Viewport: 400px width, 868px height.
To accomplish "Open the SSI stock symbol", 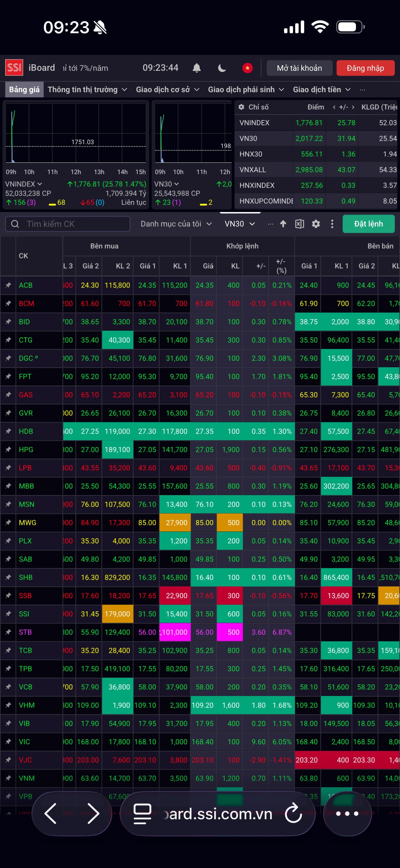I will pos(24,614).
